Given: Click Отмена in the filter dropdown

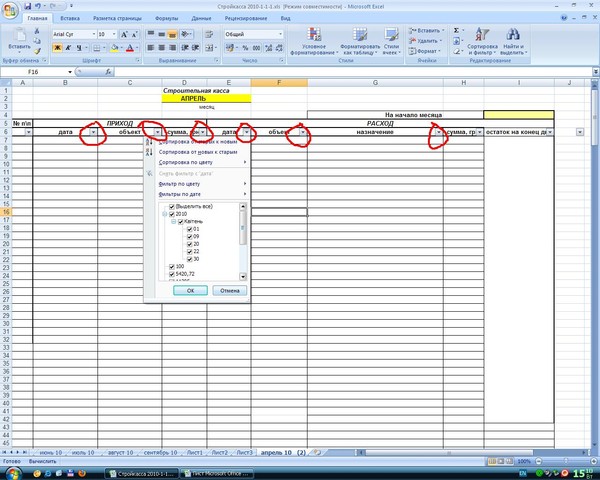Looking at the screenshot, I should pyautogui.click(x=230, y=291).
